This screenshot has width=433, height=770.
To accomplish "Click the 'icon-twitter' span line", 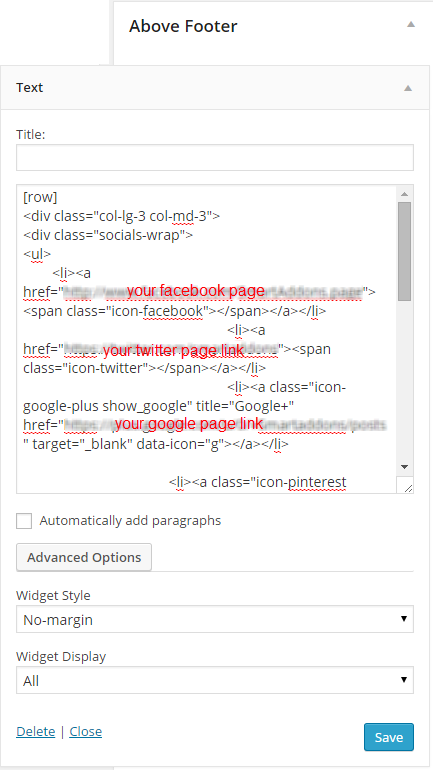I will click(145, 368).
